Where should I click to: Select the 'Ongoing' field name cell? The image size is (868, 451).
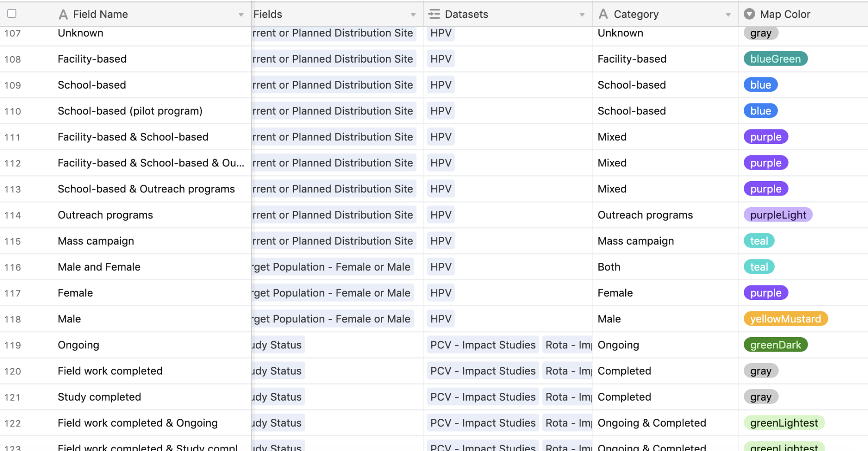tap(79, 345)
